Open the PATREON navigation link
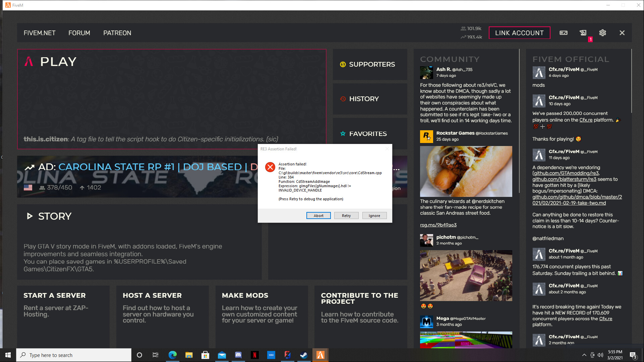 tap(117, 33)
